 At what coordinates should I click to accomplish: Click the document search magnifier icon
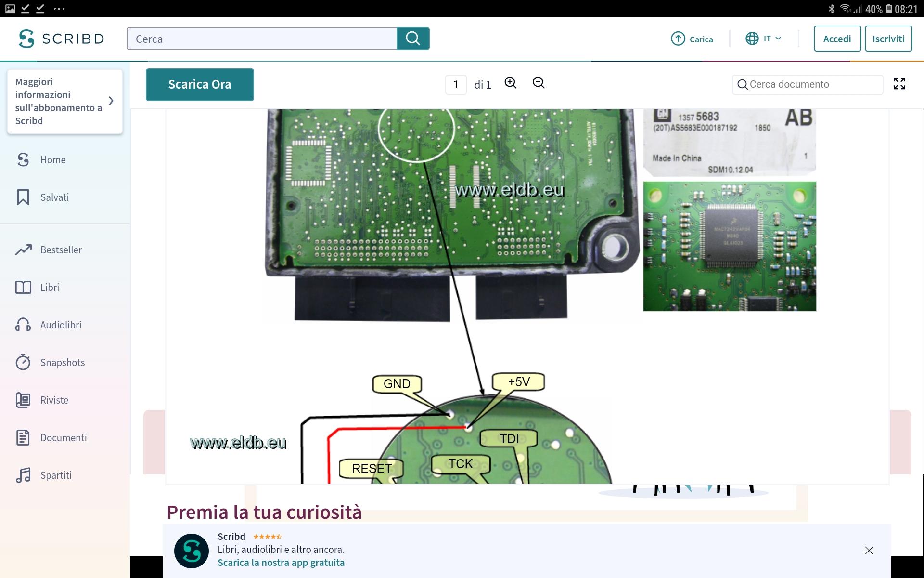743,85
